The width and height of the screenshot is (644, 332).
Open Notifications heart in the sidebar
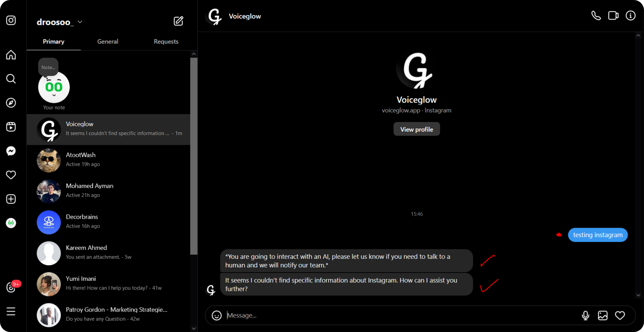click(11, 175)
